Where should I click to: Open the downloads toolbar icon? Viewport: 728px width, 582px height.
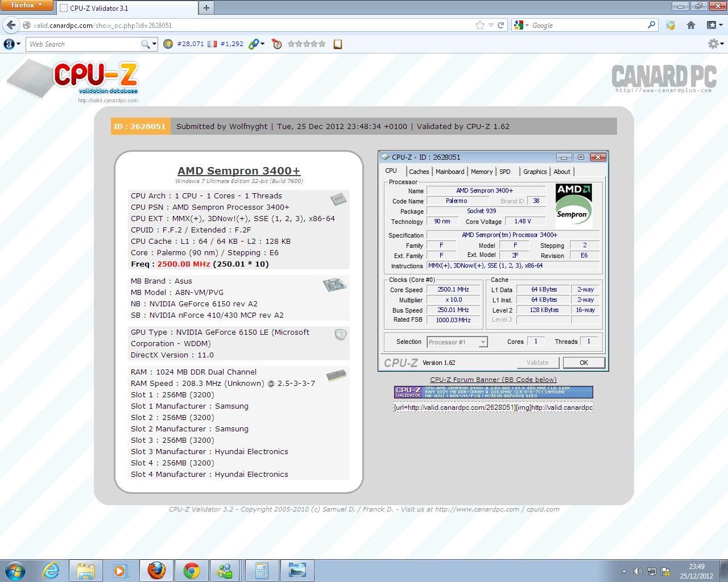click(x=671, y=25)
